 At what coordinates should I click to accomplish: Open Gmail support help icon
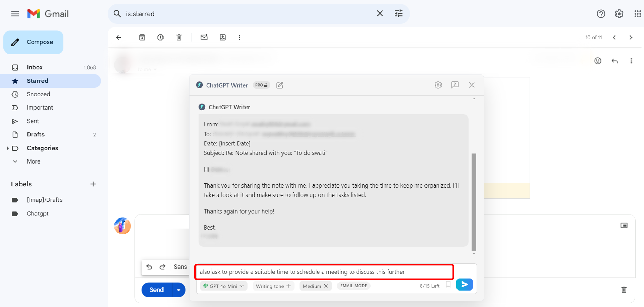pyautogui.click(x=601, y=14)
